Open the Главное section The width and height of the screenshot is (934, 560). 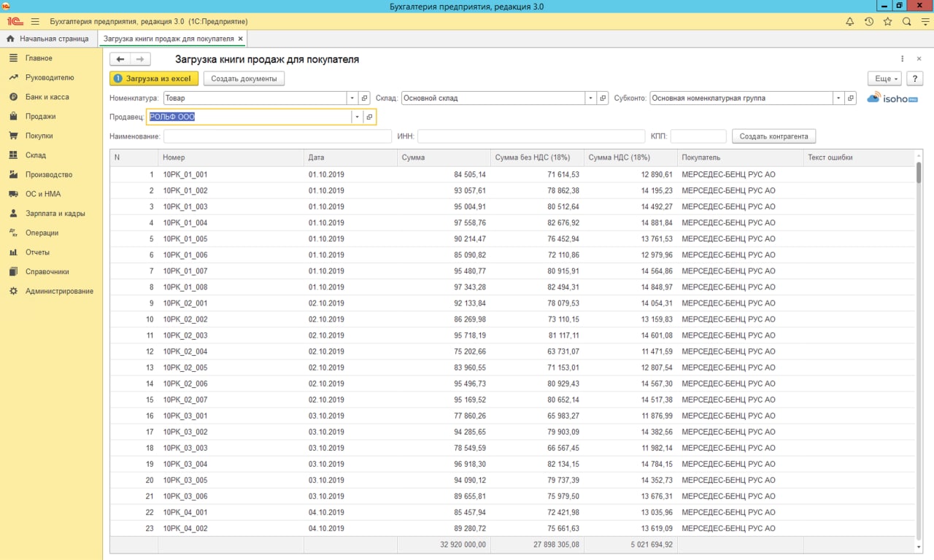pyautogui.click(x=51, y=58)
